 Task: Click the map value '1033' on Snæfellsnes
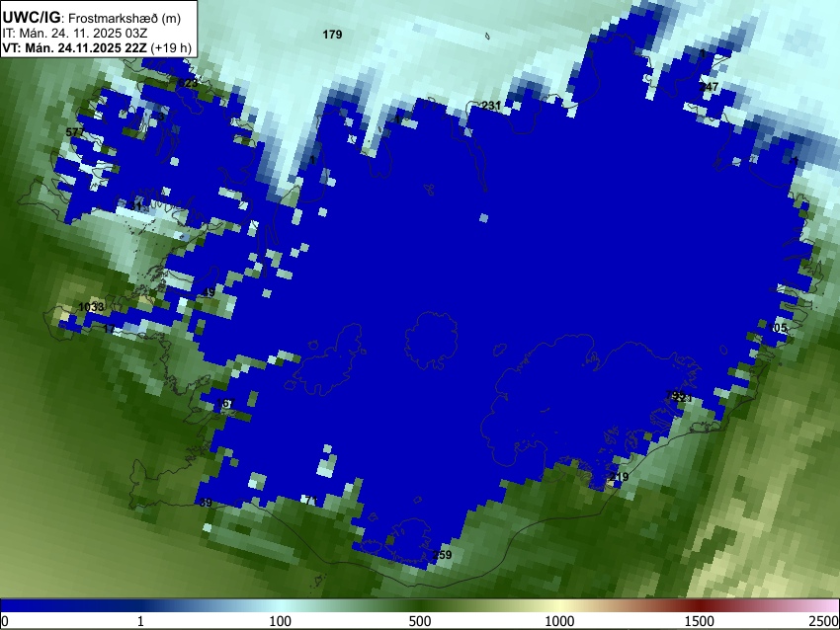(92, 307)
